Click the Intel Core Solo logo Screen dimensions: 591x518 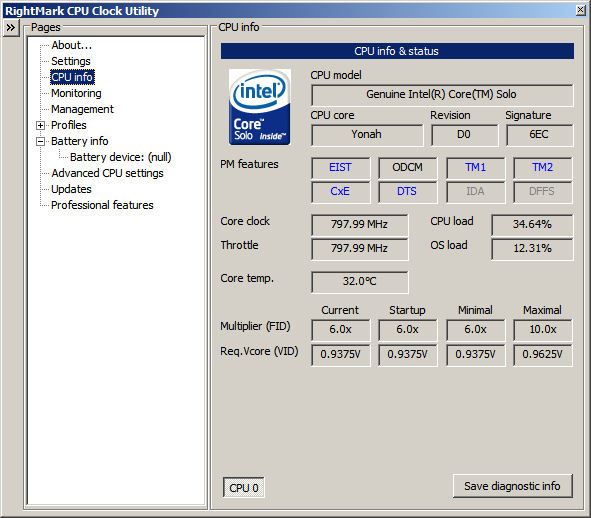(x=259, y=107)
